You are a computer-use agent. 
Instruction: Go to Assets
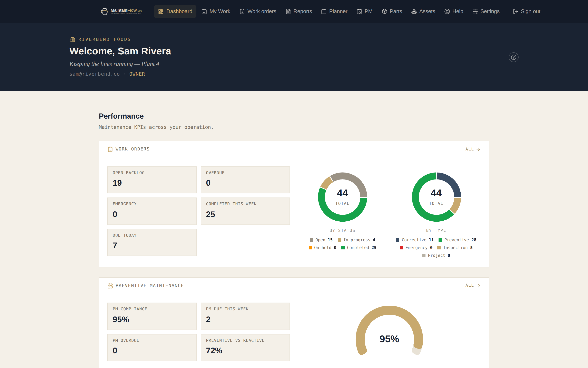tap(423, 11)
